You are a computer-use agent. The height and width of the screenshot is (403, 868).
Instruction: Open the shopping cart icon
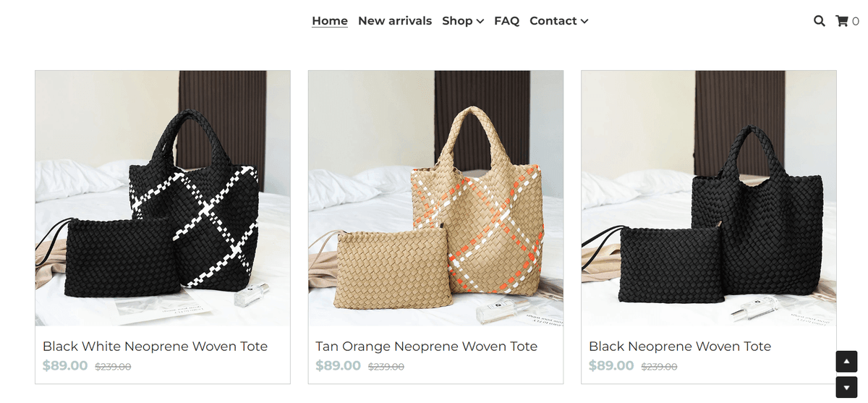(x=842, y=21)
